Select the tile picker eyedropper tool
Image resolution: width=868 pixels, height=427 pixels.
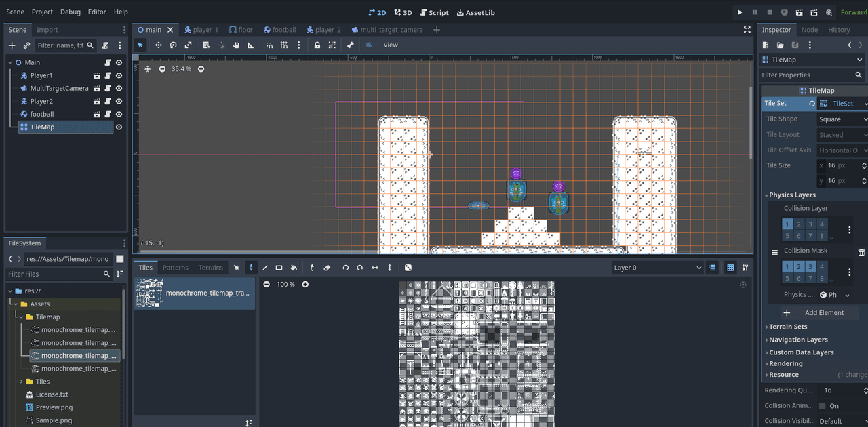pos(312,268)
